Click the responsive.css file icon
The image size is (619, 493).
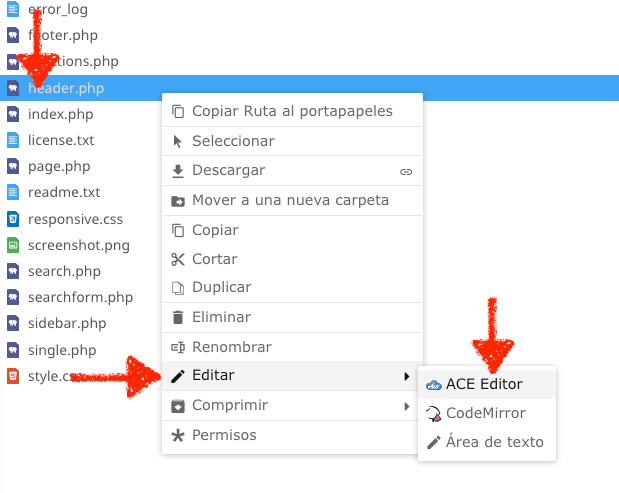(x=13, y=219)
